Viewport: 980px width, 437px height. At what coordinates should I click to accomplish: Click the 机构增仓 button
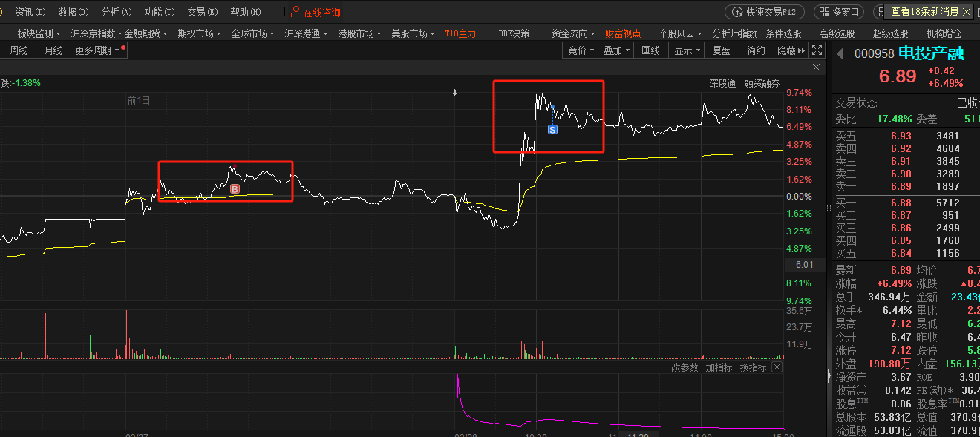944,33
